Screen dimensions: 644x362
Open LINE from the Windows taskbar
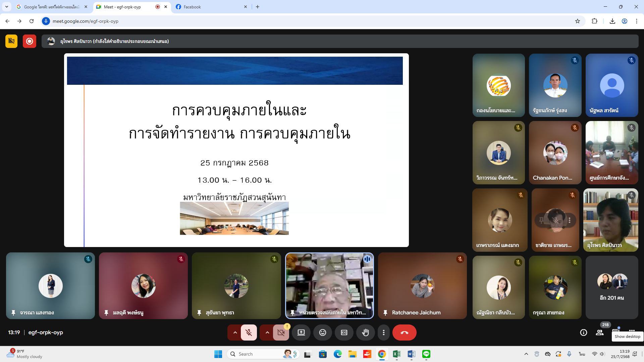click(x=426, y=354)
